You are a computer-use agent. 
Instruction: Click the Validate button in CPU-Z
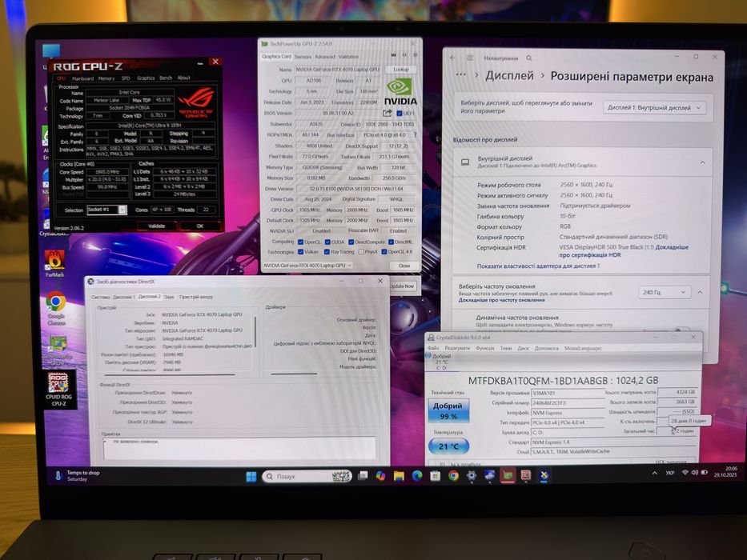(x=157, y=226)
